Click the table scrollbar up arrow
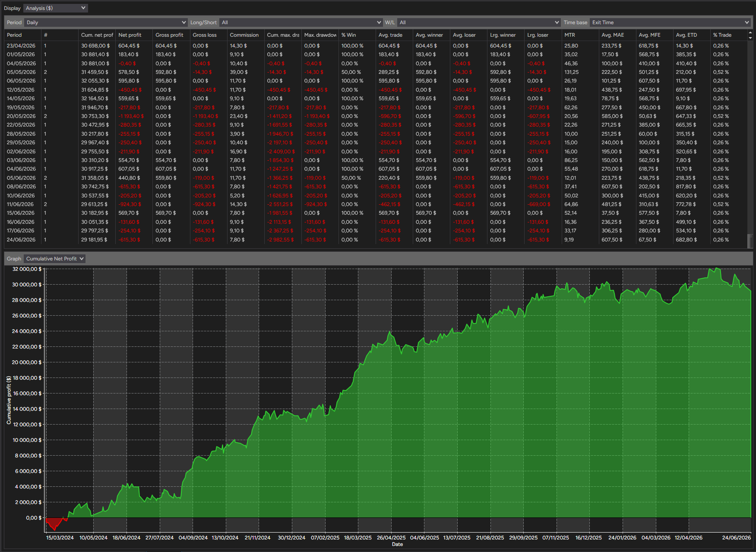The width and height of the screenshot is (756, 552). [x=750, y=33]
